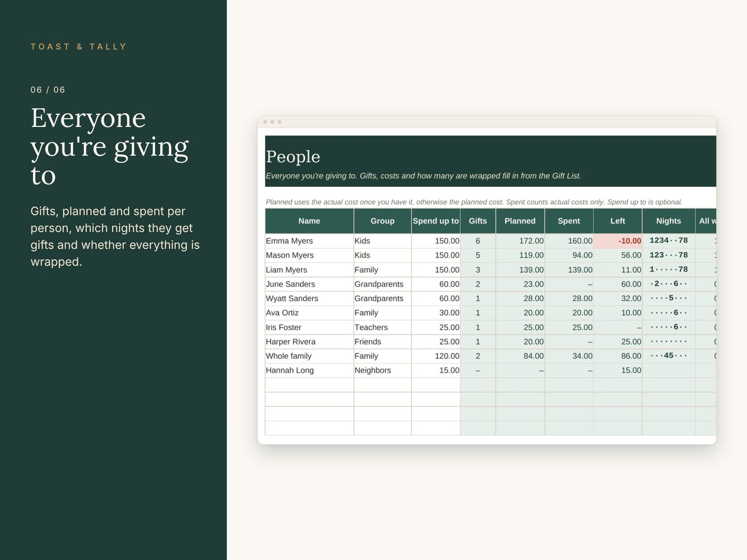Click the Nights column header
The image size is (747, 560).
click(669, 221)
